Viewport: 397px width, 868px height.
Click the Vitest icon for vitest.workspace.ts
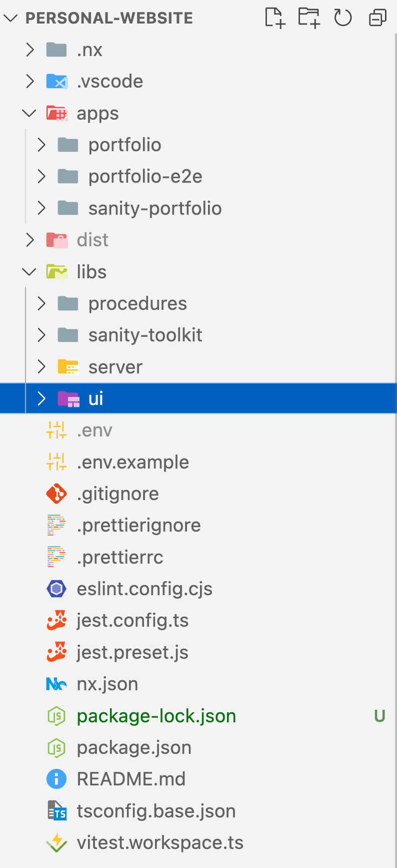(x=56, y=843)
